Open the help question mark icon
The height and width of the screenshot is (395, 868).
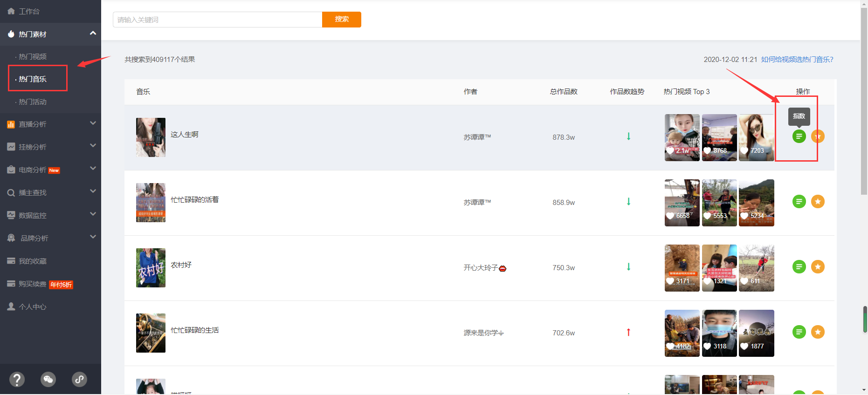tap(17, 379)
